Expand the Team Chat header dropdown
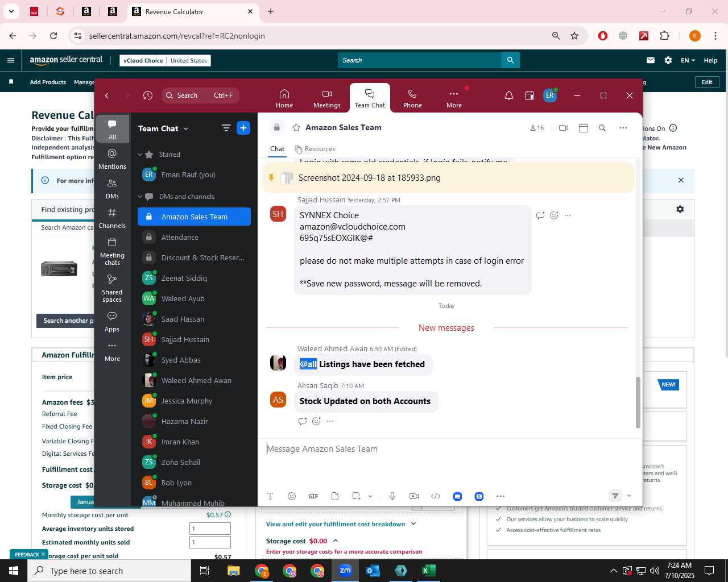 pos(185,129)
